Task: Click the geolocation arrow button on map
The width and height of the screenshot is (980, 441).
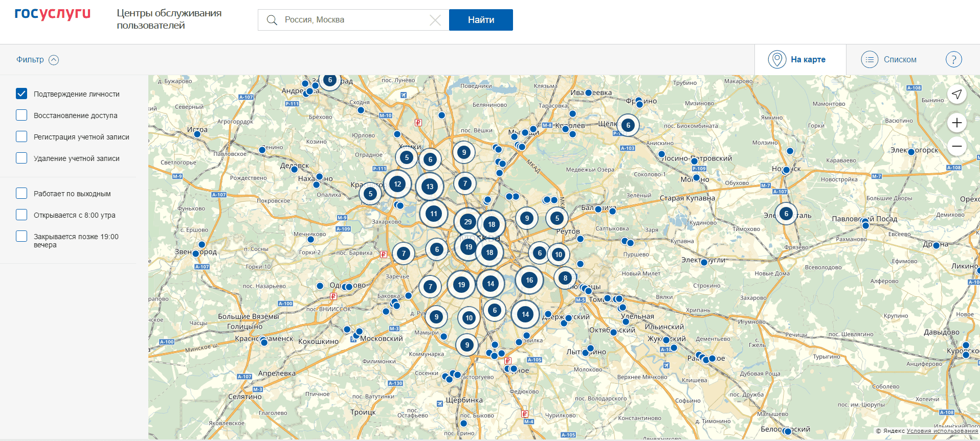Action: coord(956,95)
